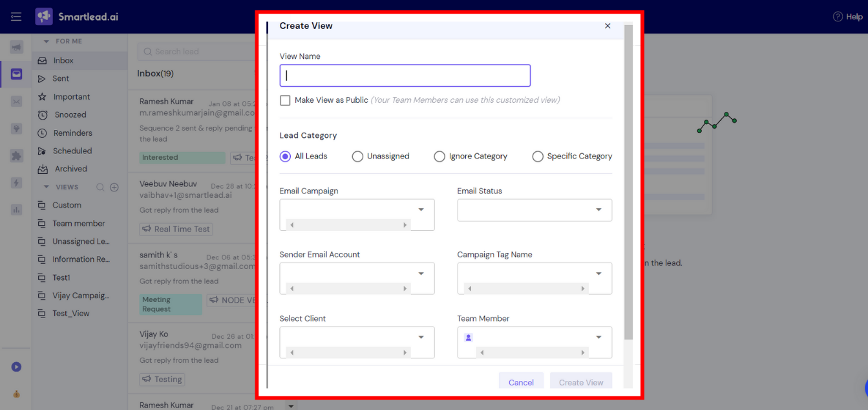The image size is (868, 410).
Task: Click the plus icon to add a new view
Action: (114, 187)
